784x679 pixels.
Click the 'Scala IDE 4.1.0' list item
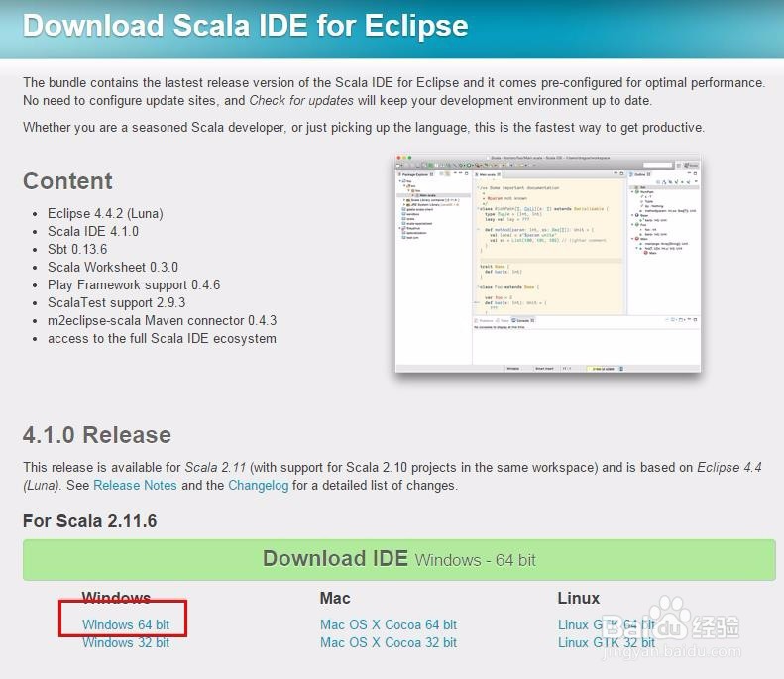click(x=93, y=231)
